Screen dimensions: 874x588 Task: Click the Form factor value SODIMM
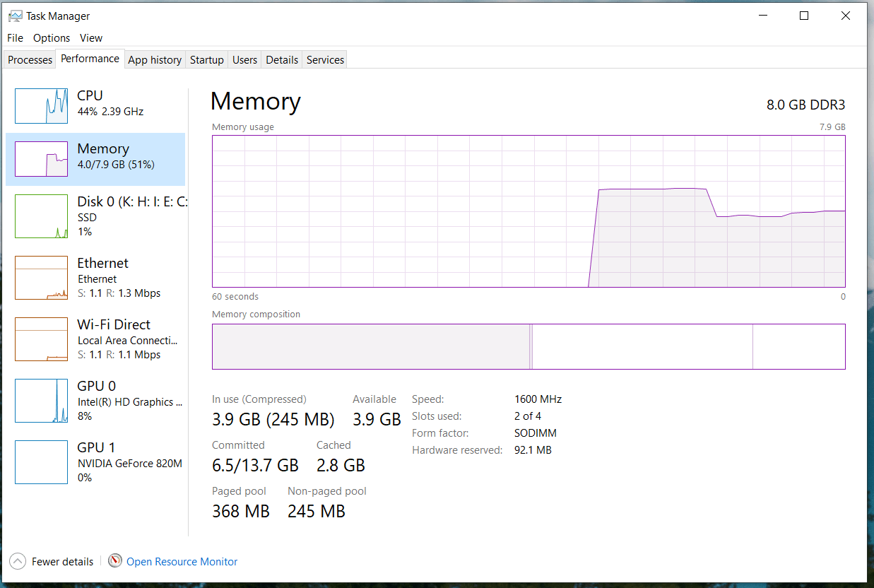[536, 433]
